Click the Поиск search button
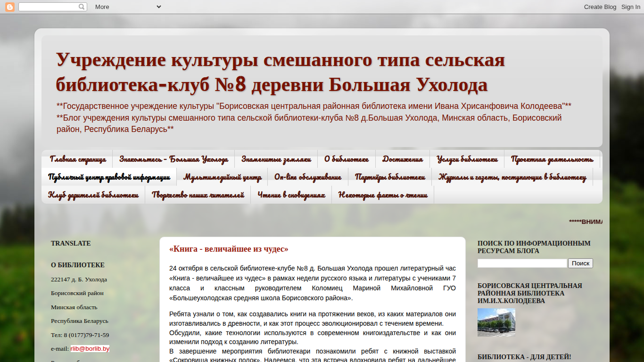This screenshot has height=362, width=644. pos(580,263)
